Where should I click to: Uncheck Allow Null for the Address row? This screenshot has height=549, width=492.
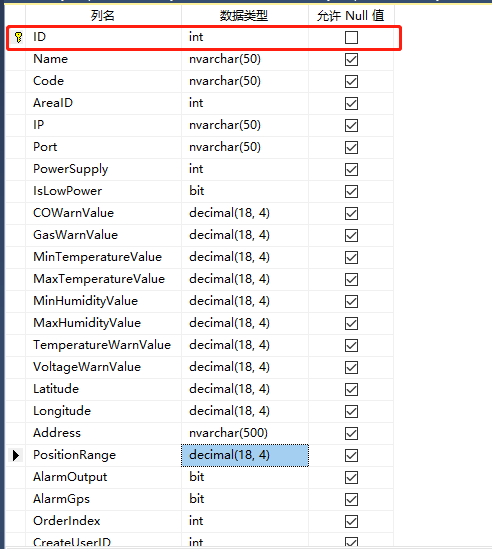351,433
